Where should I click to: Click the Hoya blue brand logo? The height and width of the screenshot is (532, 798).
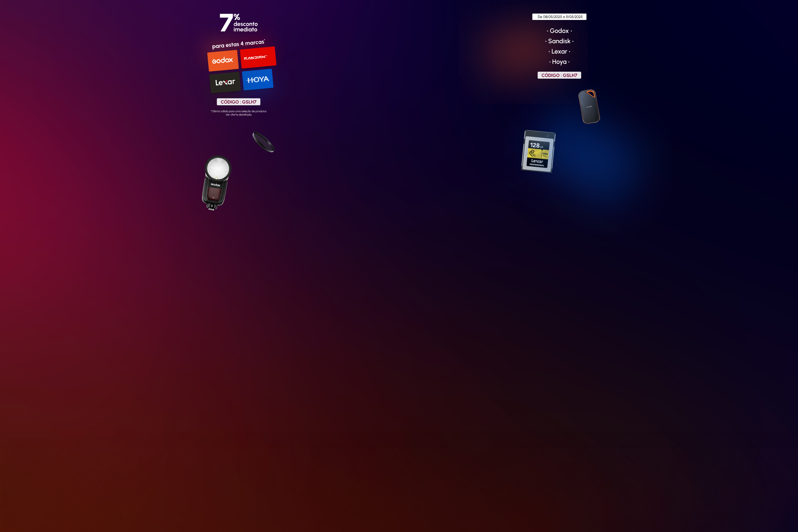click(257, 80)
